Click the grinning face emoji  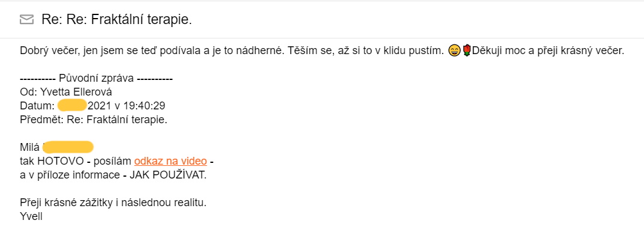click(454, 51)
